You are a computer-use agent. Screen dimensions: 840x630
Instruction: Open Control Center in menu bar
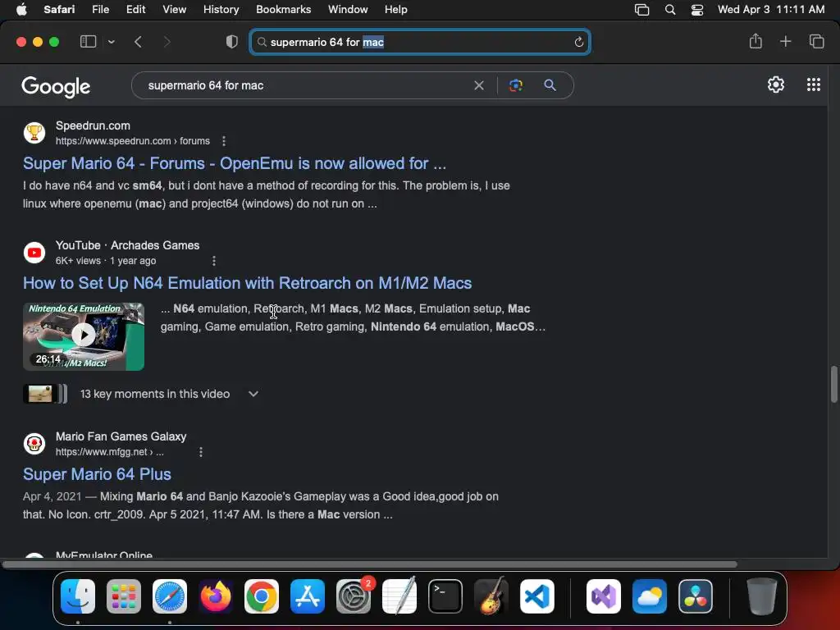click(697, 10)
